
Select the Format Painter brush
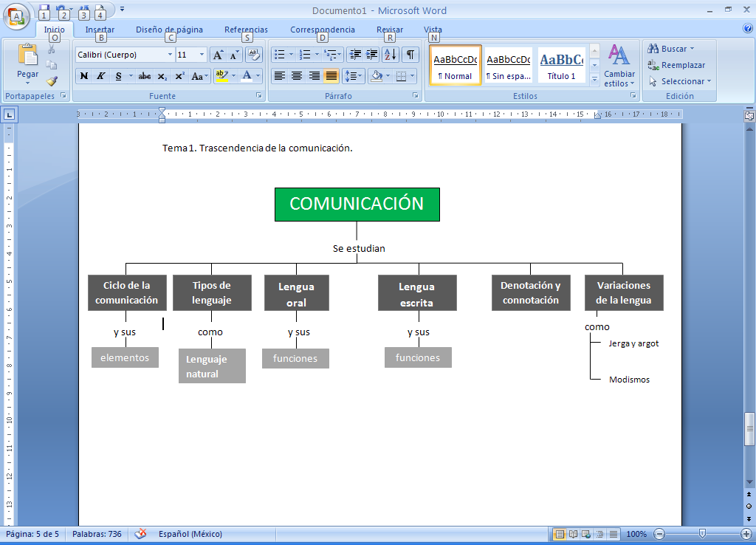click(x=52, y=81)
